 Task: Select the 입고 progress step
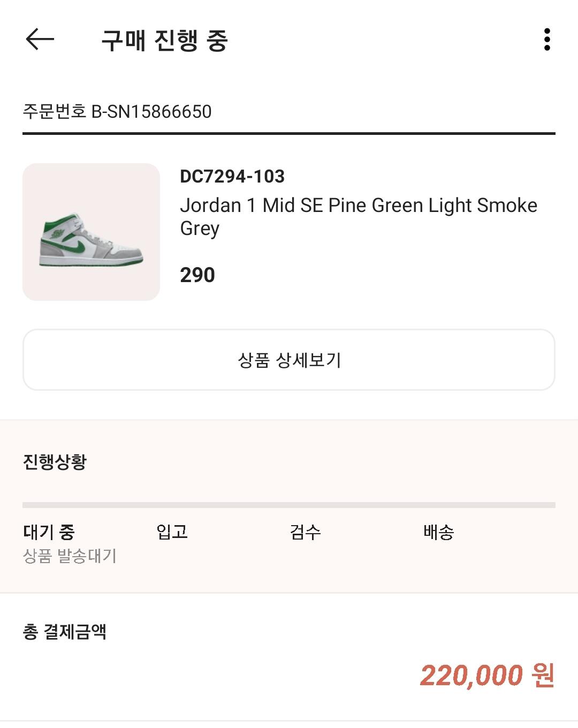[172, 532]
